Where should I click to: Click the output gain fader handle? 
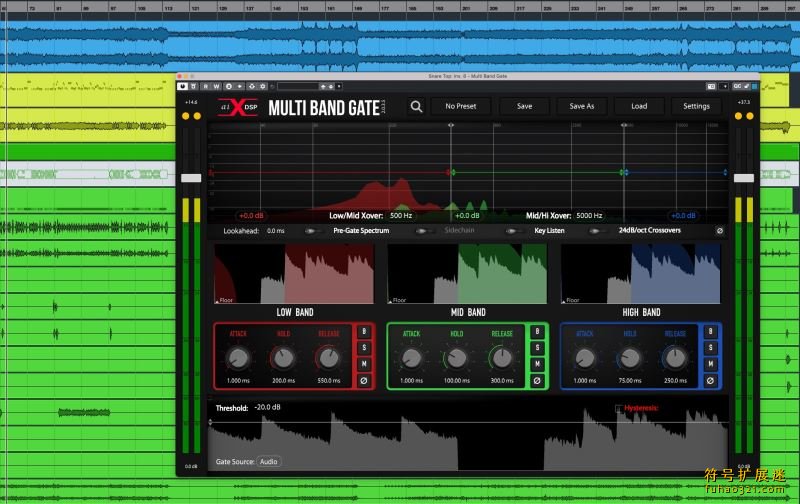coord(743,178)
